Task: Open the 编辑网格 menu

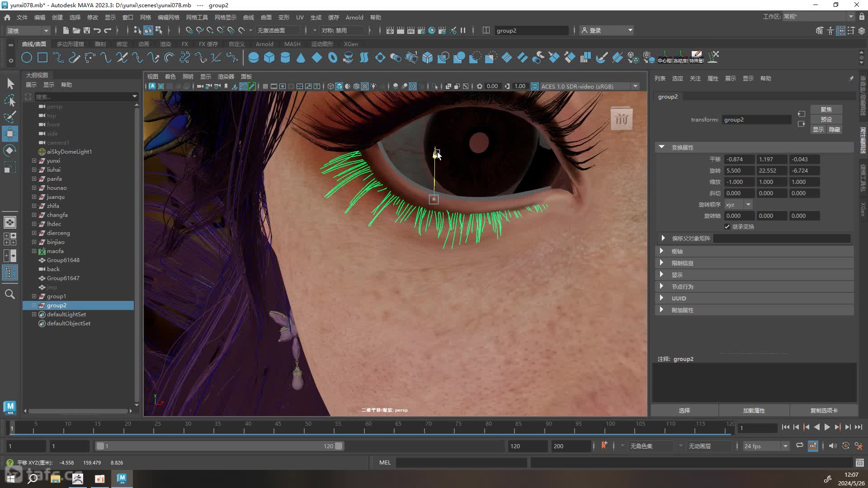Action: (x=169, y=17)
